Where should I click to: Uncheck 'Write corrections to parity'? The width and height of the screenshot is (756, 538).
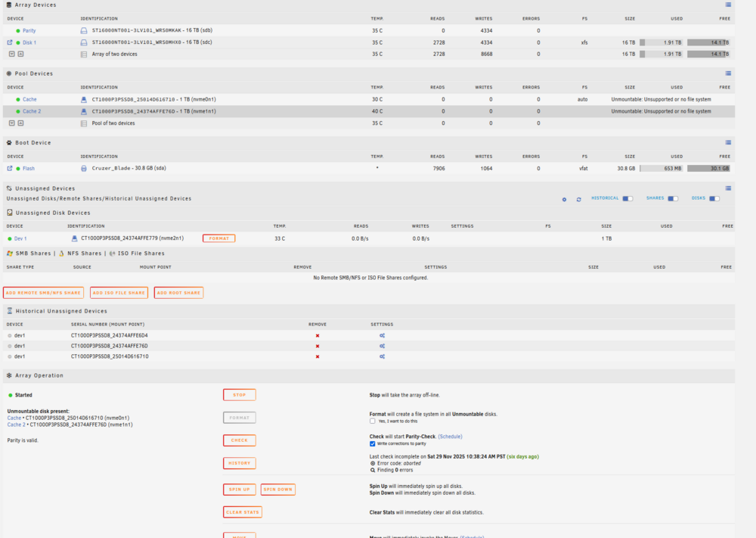click(x=372, y=444)
